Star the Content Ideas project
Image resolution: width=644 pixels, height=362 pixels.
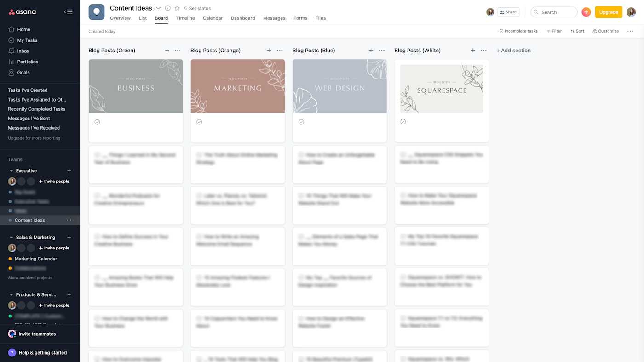point(177,8)
